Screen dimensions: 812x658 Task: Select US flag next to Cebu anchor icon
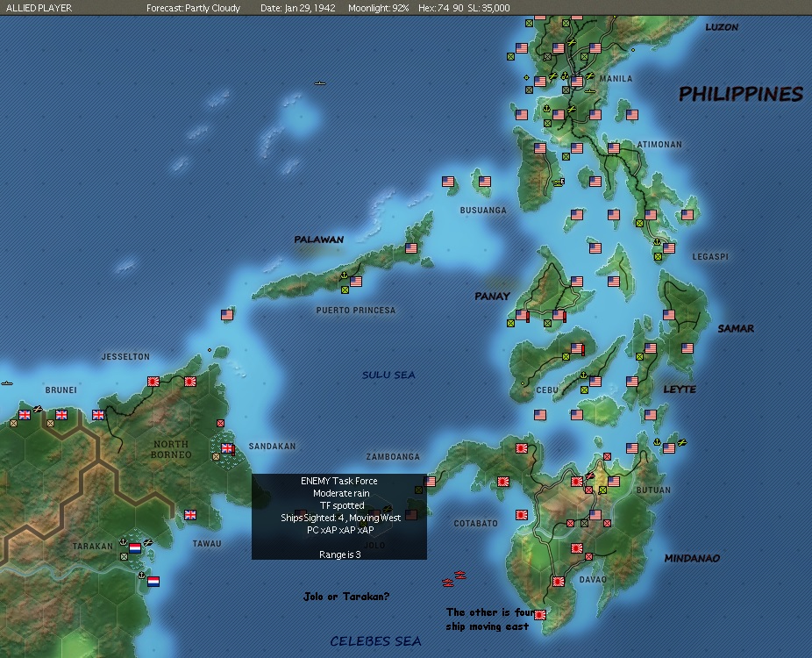click(x=595, y=382)
